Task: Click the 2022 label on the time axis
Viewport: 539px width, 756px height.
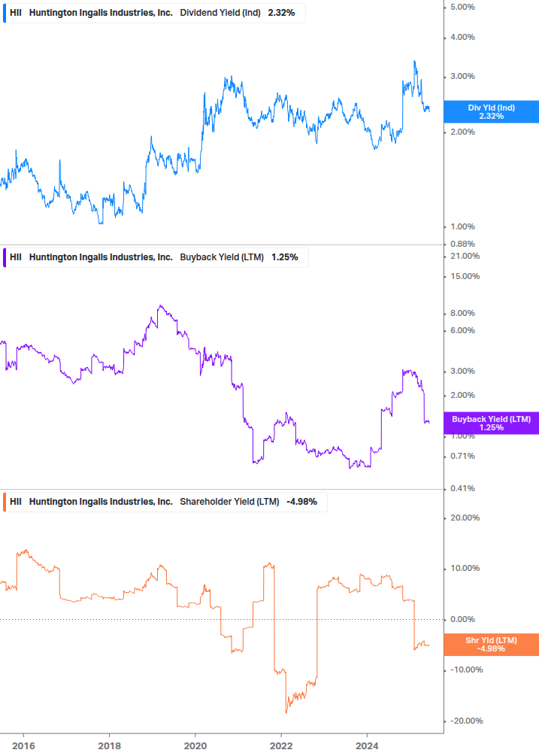Action: [281, 746]
